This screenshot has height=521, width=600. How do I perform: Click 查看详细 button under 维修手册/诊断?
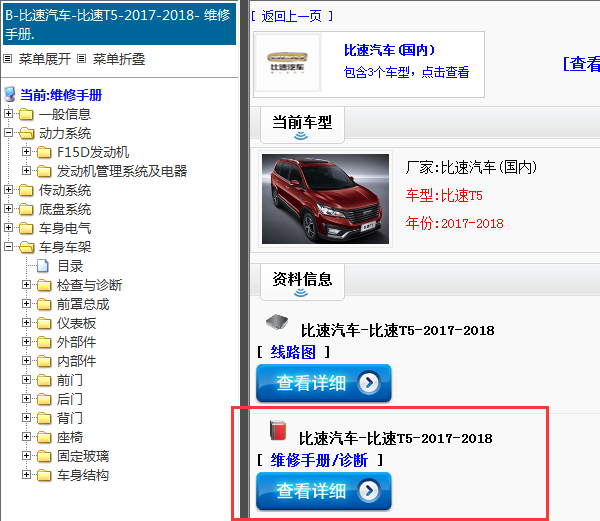coord(324,491)
